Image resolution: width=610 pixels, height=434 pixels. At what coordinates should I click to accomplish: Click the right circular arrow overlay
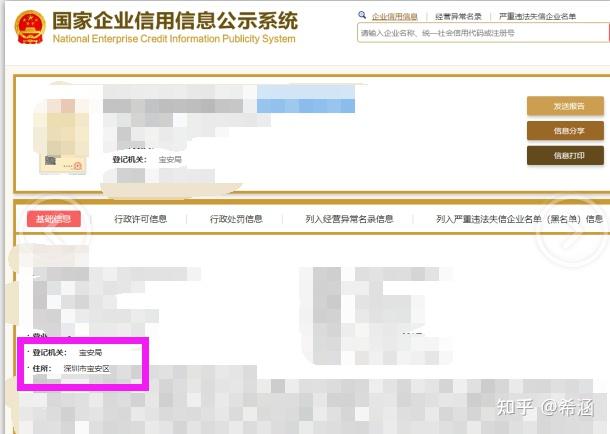[x=572, y=232]
